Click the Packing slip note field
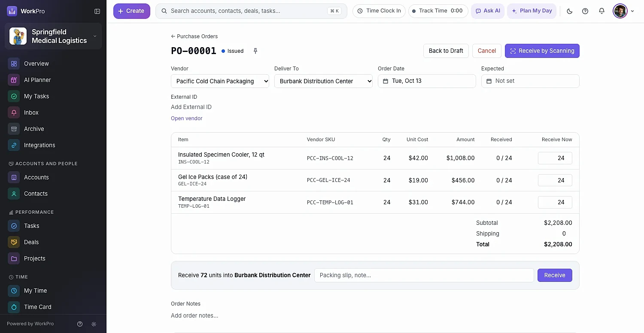 [x=424, y=275]
